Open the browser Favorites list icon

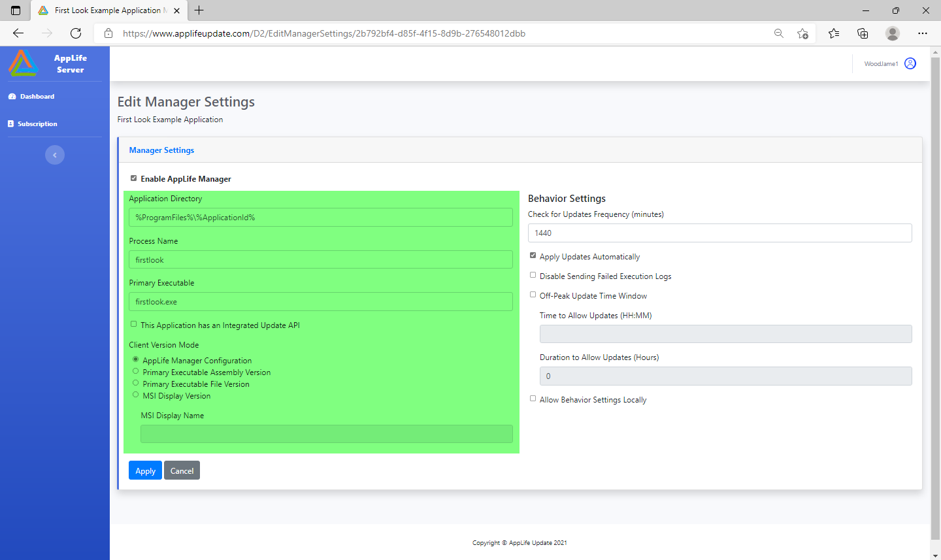(x=834, y=33)
